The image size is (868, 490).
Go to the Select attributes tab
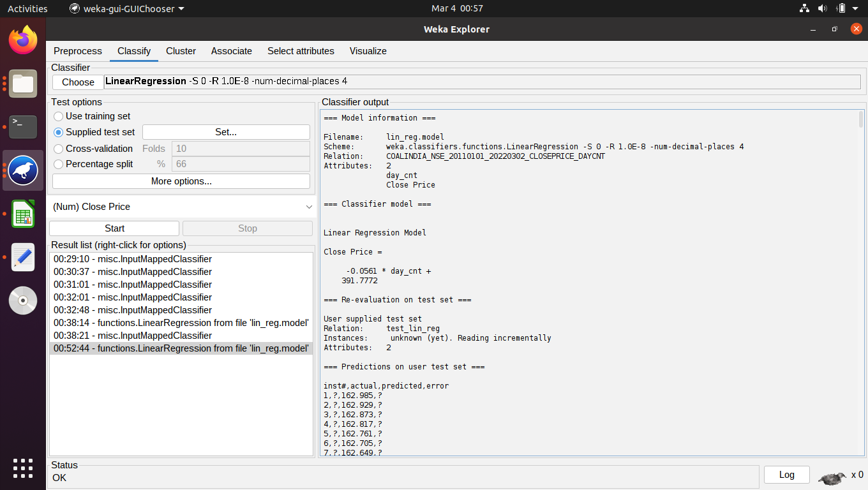[301, 51]
